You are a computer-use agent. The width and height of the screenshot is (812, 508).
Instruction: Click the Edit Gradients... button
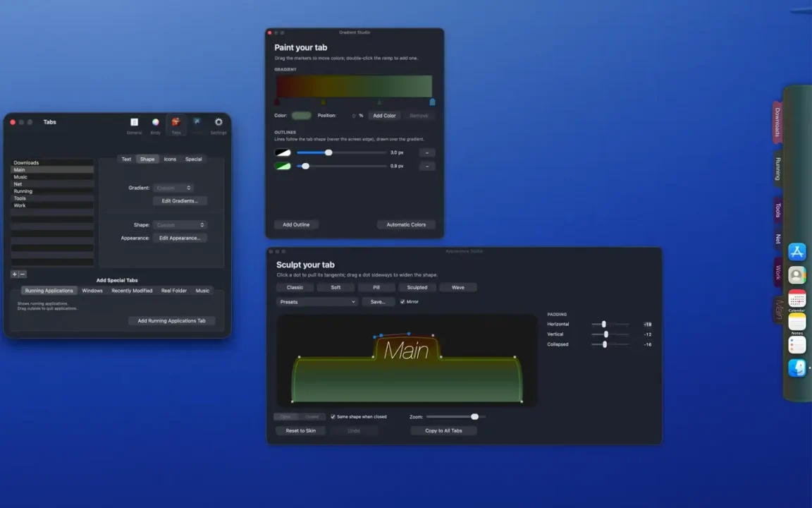(180, 201)
